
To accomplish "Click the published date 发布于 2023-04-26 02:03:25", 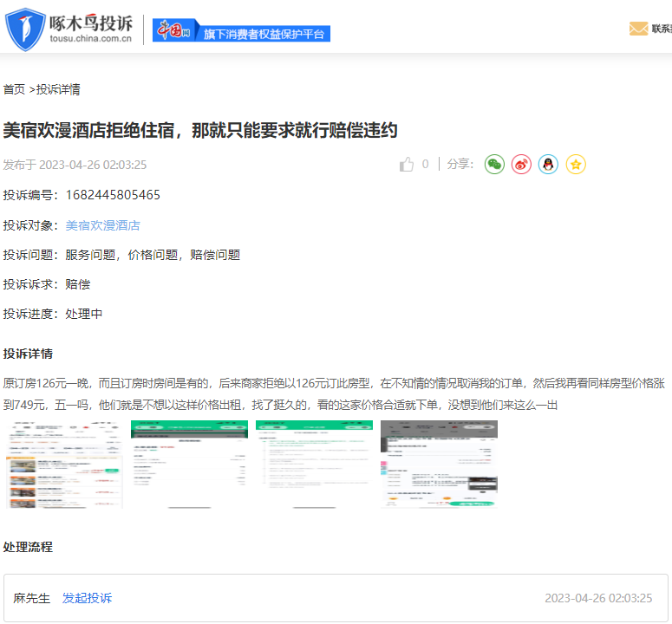I will coord(75,165).
